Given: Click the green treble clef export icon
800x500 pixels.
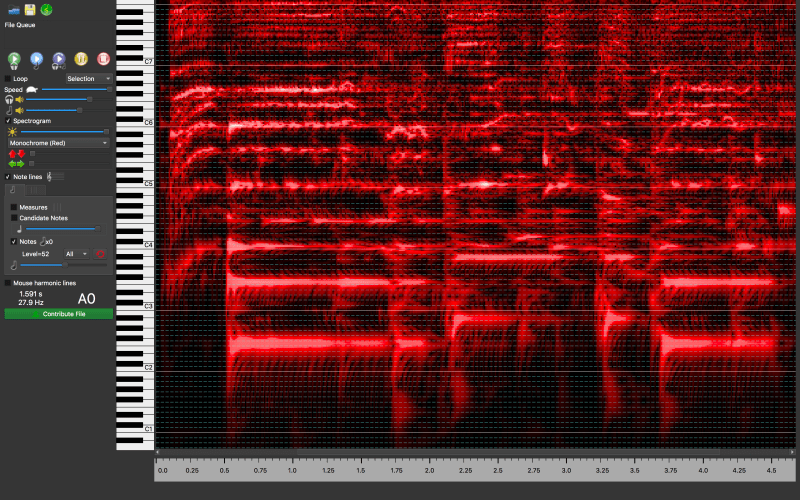Looking at the screenshot, I should click(x=47, y=10).
